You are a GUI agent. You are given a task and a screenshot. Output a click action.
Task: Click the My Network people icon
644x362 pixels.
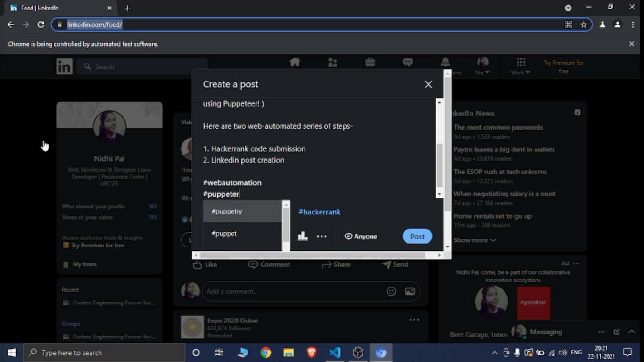pyautogui.click(x=332, y=63)
